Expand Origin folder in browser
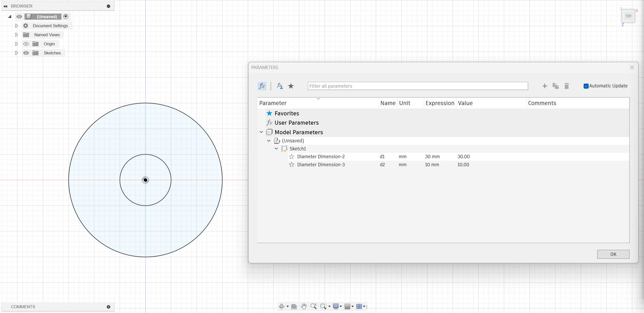Screen dimensions: 644x313 click(x=16, y=44)
